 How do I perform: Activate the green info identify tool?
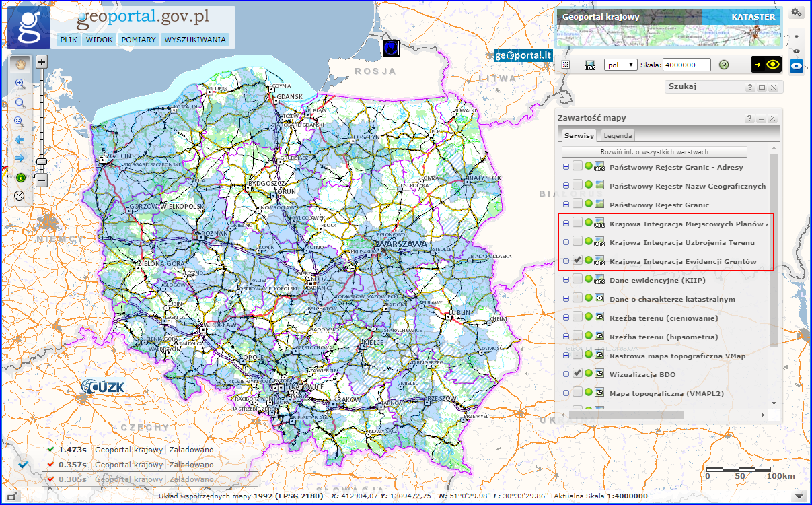(20, 178)
